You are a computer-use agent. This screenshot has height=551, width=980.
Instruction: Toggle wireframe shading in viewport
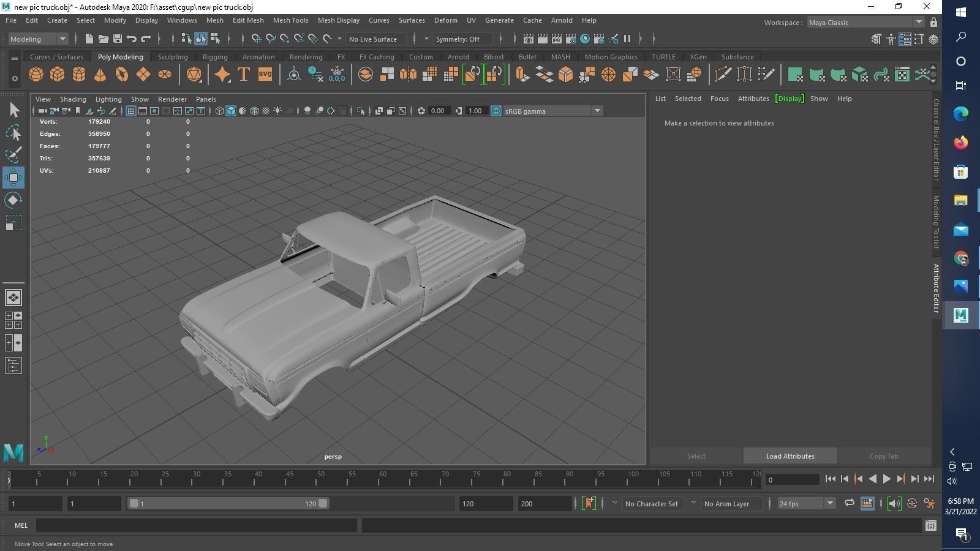[219, 111]
